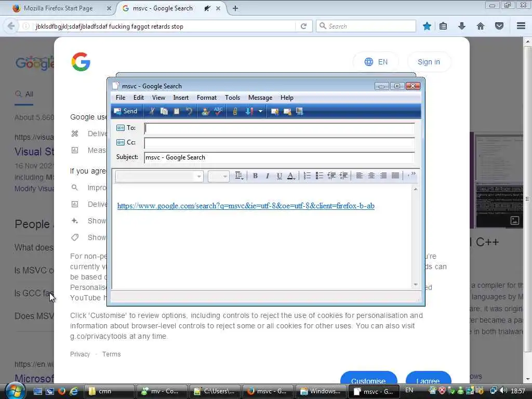
Task: Open the Format menu in compose window
Action: tap(207, 98)
